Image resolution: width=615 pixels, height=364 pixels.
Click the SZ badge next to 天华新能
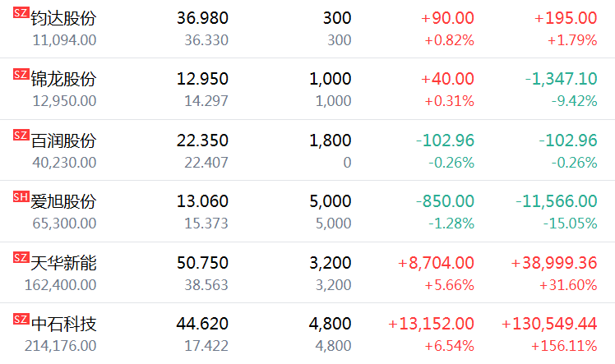pos(21,258)
